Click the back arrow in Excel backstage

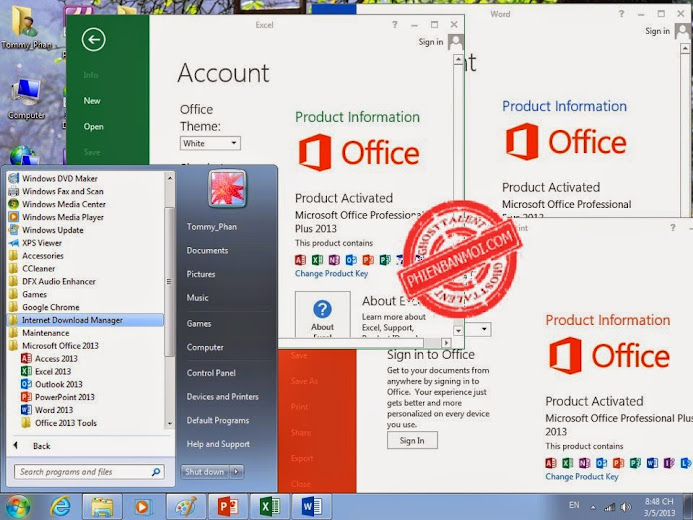93,40
